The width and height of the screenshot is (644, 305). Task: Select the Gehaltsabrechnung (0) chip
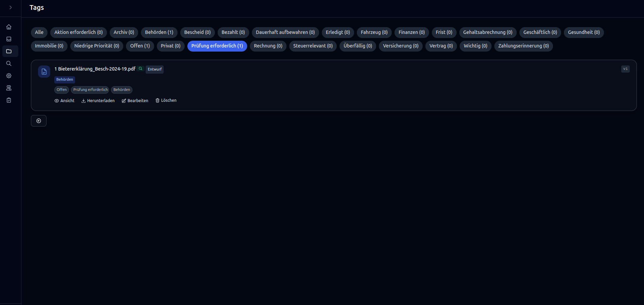click(x=488, y=32)
